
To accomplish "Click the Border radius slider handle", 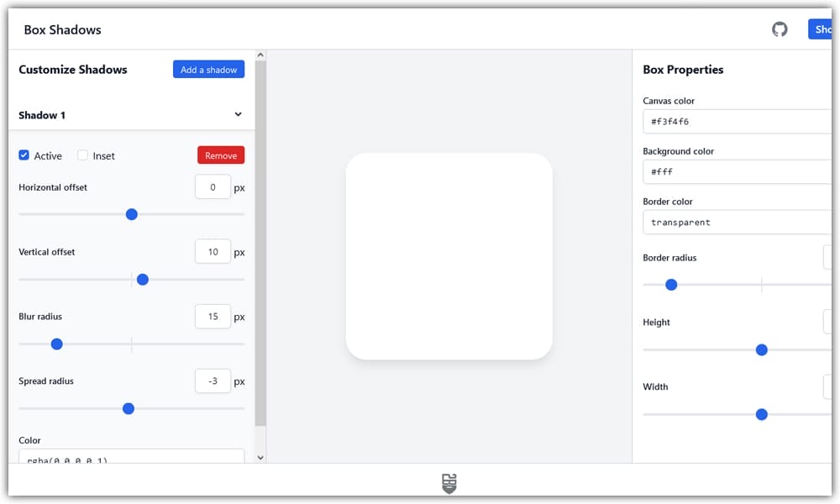I will pyautogui.click(x=671, y=285).
